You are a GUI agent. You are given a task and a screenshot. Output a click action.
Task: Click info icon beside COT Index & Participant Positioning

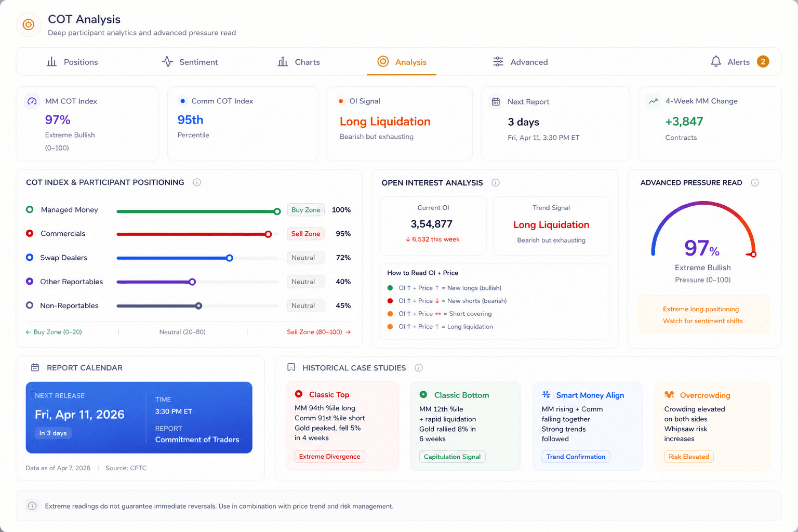(x=197, y=182)
